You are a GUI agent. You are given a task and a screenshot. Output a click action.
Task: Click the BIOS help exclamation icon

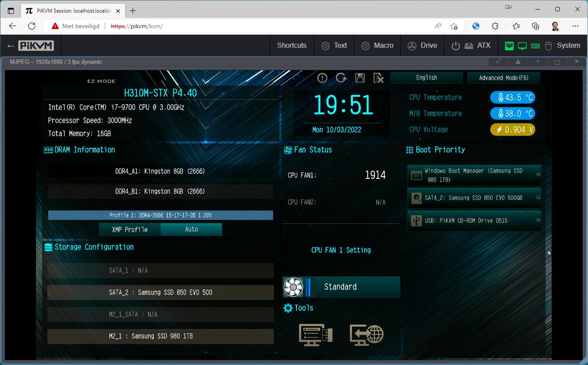(x=322, y=78)
